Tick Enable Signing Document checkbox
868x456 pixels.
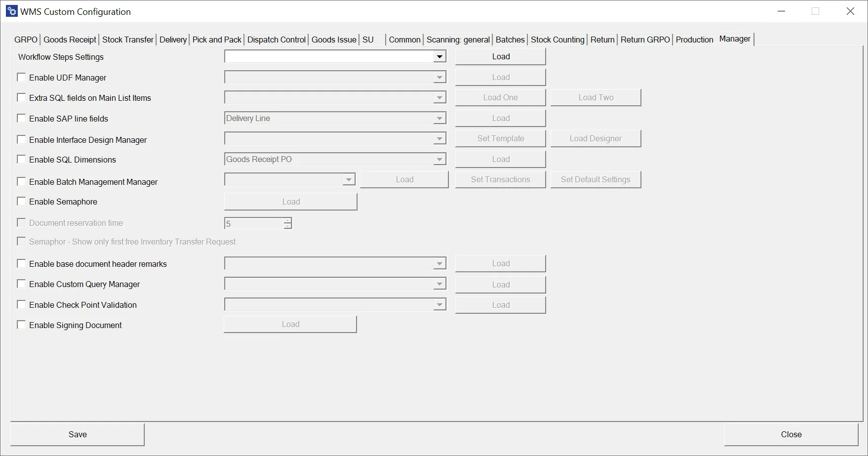click(x=21, y=325)
